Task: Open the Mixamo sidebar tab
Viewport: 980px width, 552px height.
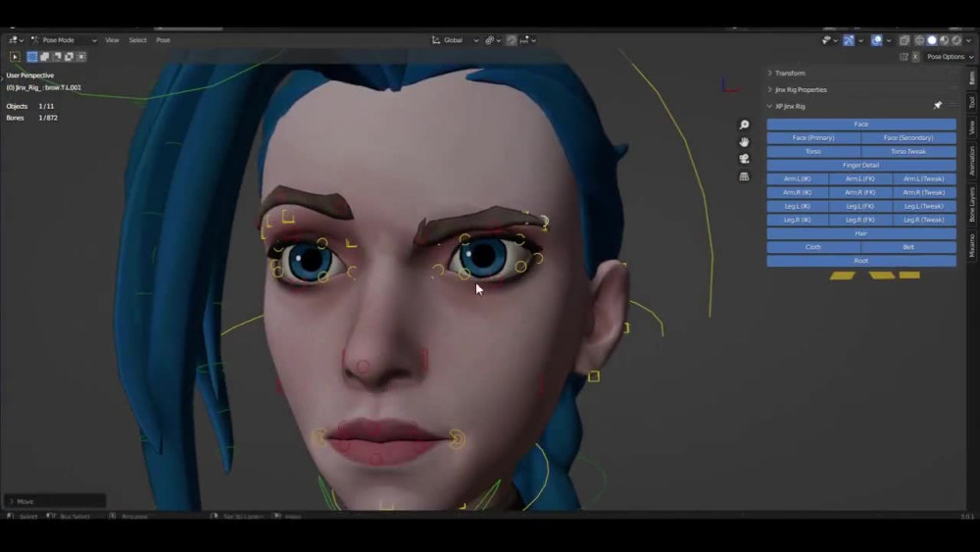Action: pos(972,245)
